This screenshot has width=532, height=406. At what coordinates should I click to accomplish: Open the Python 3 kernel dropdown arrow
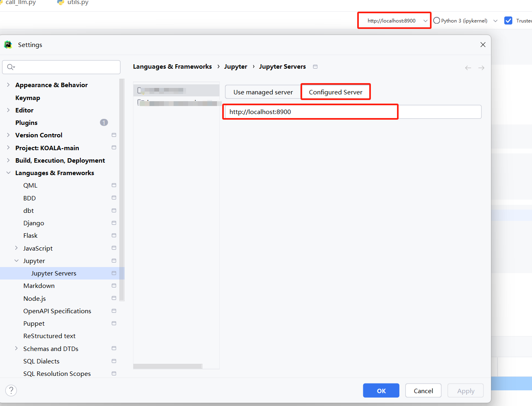(495, 21)
